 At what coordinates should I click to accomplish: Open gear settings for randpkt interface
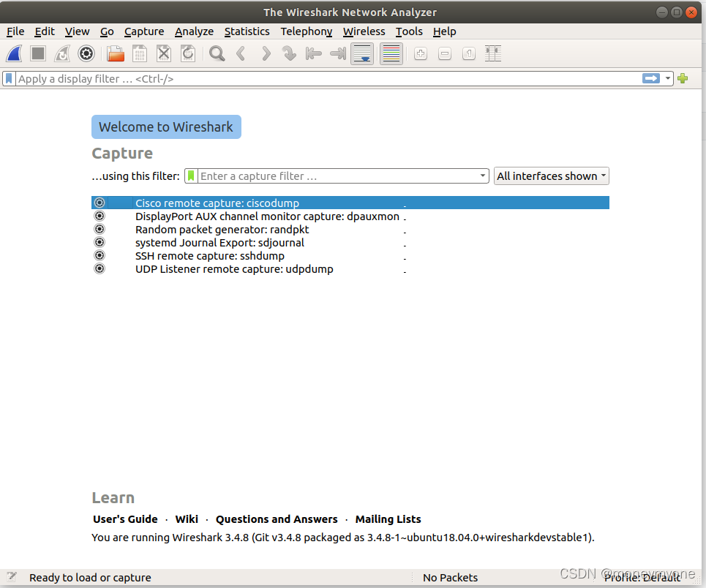(99, 229)
